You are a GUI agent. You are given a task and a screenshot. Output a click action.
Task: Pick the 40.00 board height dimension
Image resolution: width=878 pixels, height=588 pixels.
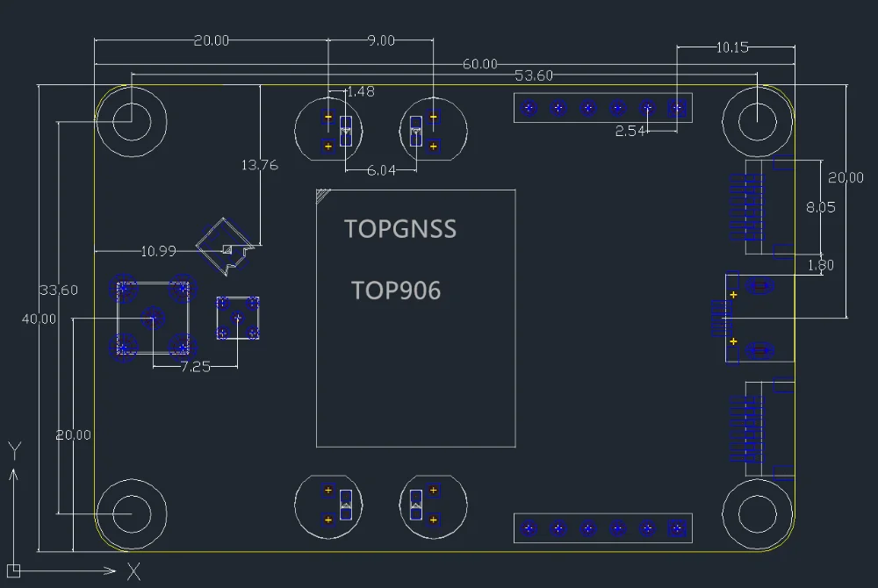pyautogui.click(x=39, y=319)
